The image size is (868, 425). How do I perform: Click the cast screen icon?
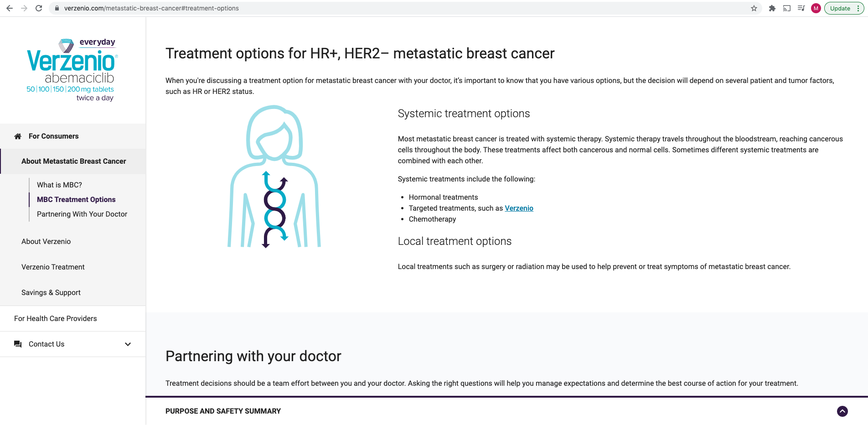[x=787, y=8]
